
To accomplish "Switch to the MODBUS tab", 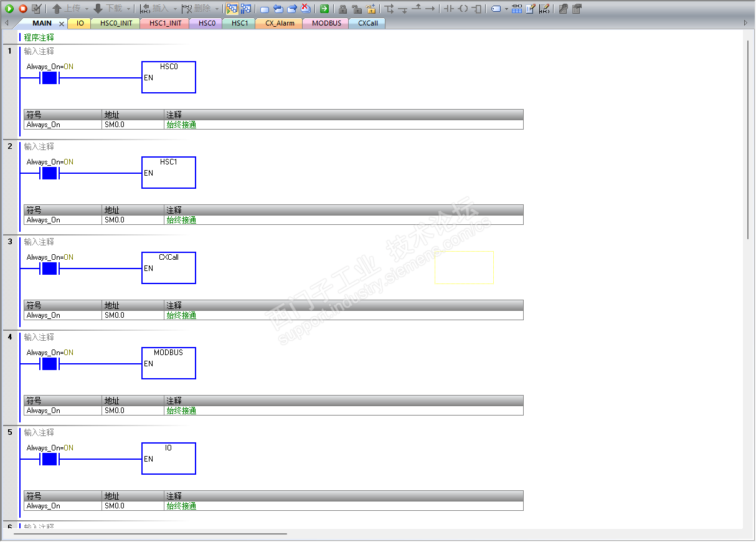I will pyautogui.click(x=326, y=23).
